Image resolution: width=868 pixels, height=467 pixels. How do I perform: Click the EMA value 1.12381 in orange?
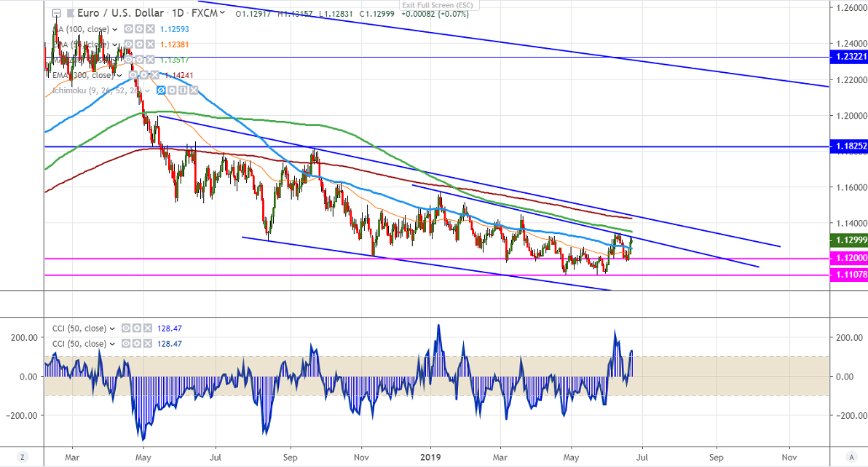(x=174, y=45)
